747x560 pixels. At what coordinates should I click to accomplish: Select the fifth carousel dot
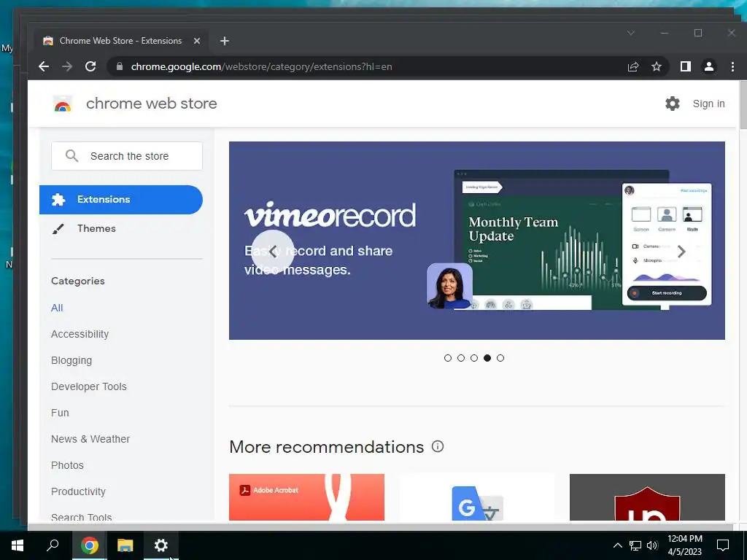(x=500, y=358)
